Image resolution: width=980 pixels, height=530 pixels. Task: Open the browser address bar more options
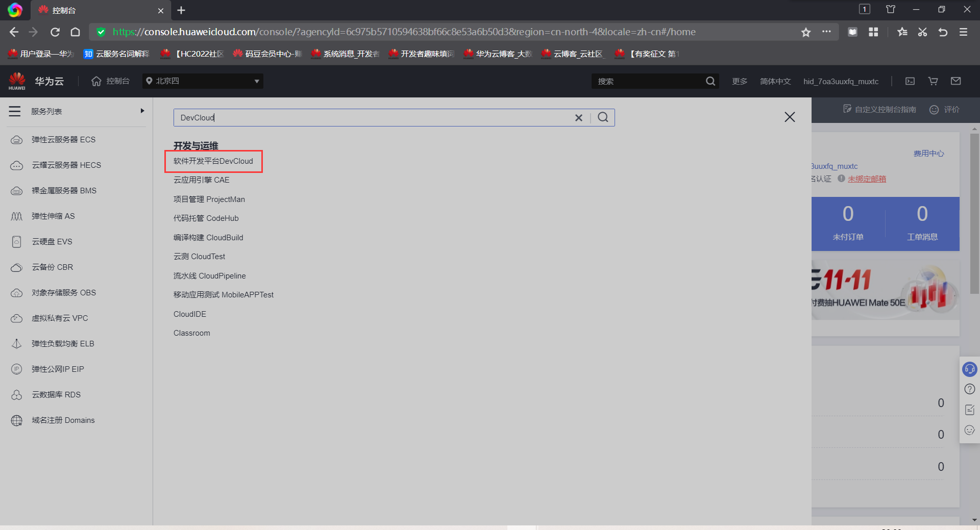click(x=826, y=32)
